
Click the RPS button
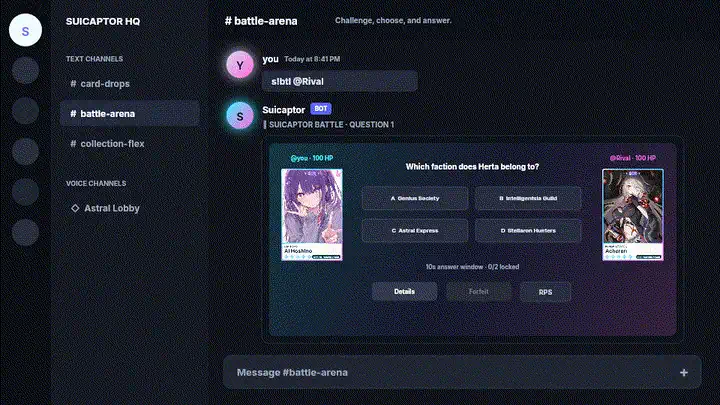coord(546,292)
